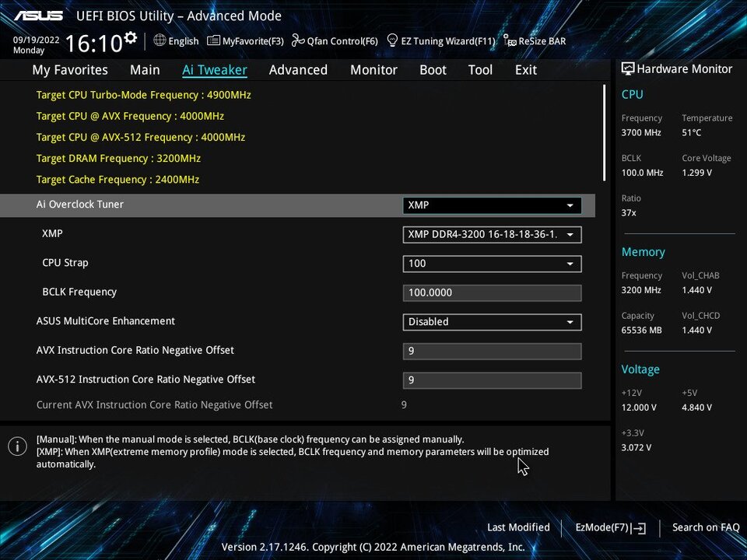Select AVX-512 Core Ratio Negative Offset field
This screenshot has height=560, width=747.
click(x=492, y=380)
